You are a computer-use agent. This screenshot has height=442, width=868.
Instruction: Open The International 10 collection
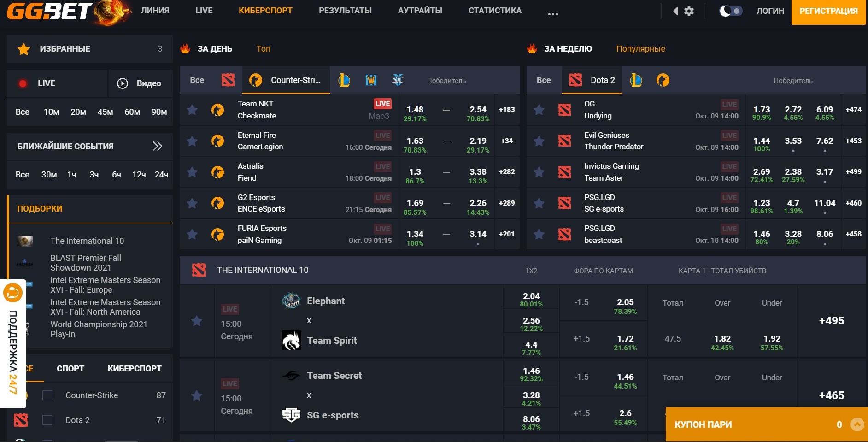pyautogui.click(x=87, y=241)
